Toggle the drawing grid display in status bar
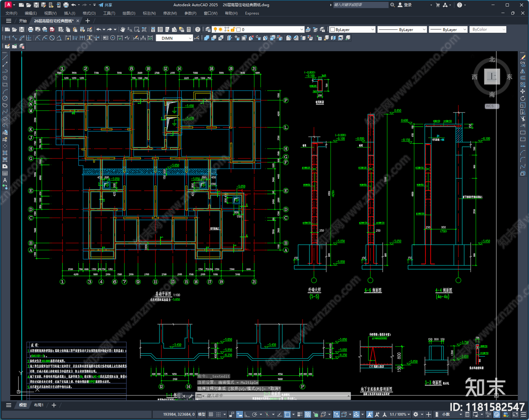The image size is (529, 420). pyautogui.click(x=211, y=414)
